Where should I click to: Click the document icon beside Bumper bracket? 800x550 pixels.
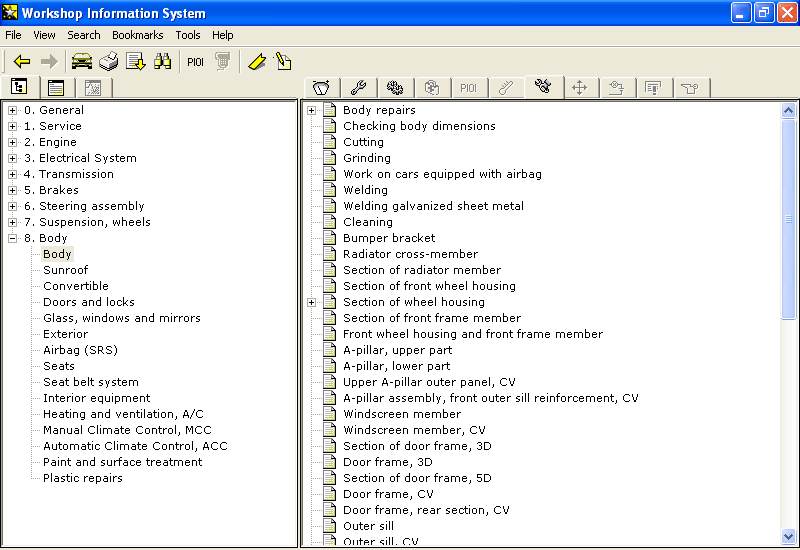tap(330, 238)
